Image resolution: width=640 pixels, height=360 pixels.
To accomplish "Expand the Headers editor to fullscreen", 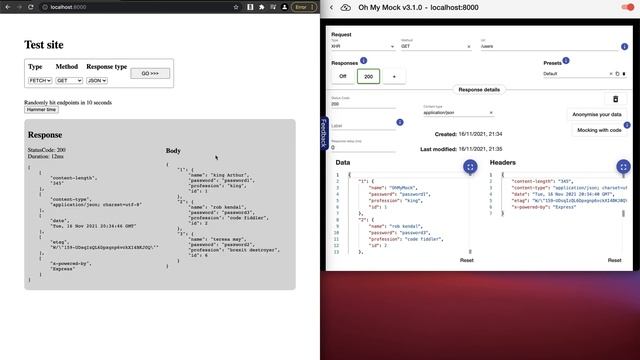I will click(x=623, y=167).
